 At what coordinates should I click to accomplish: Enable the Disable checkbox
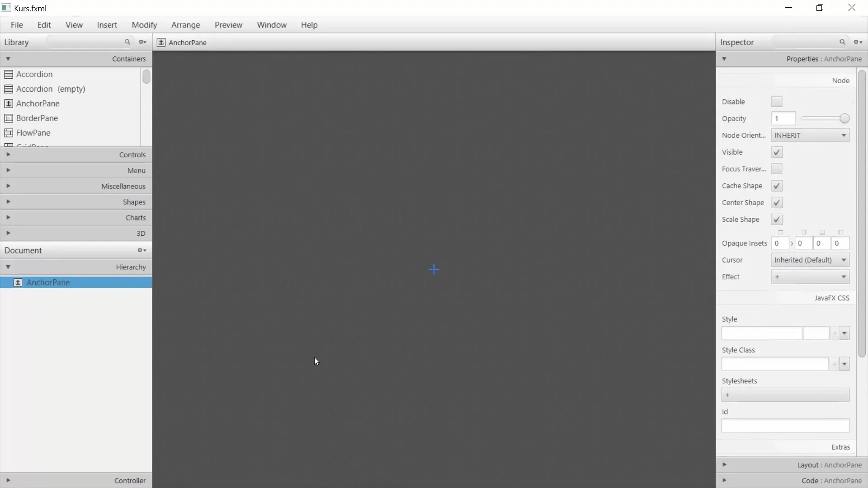point(777,102)
